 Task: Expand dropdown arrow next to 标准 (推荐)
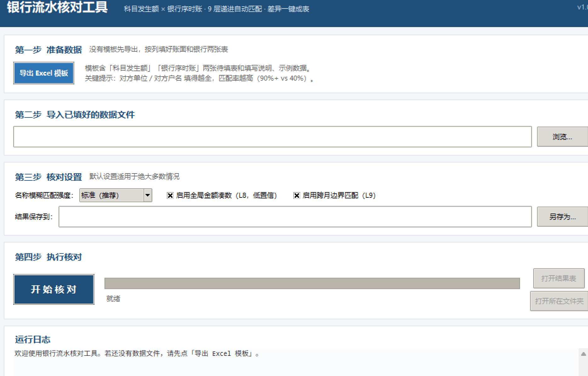point(148,195)
